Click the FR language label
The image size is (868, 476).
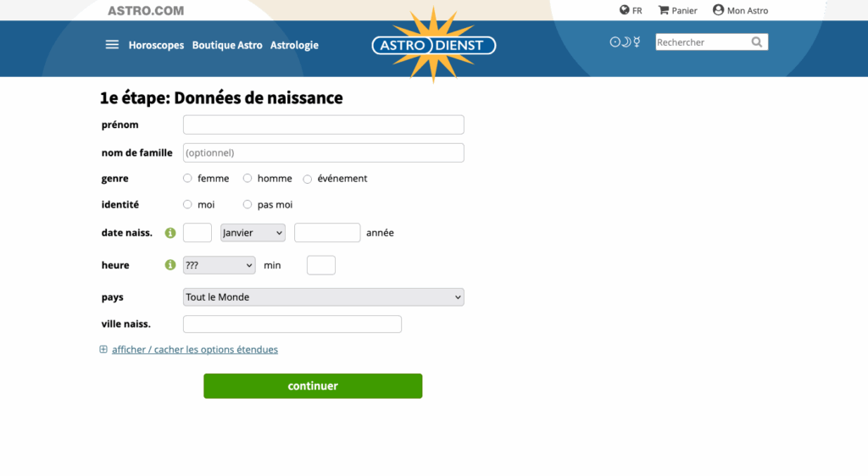coord(637,10)
